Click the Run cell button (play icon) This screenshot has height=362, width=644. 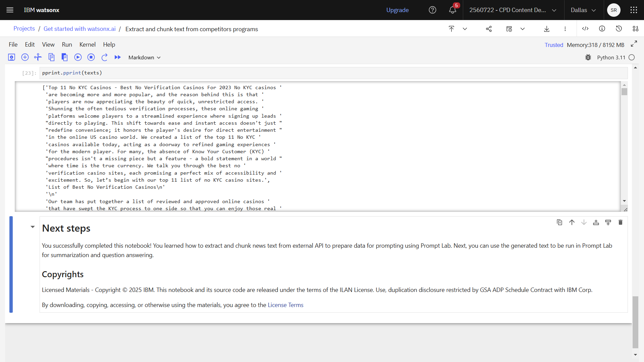point(78,57)
